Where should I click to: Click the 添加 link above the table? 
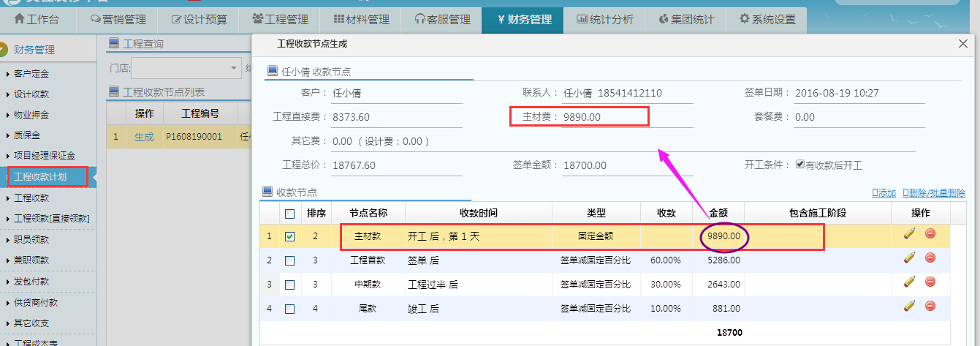[x=884, y=193]
